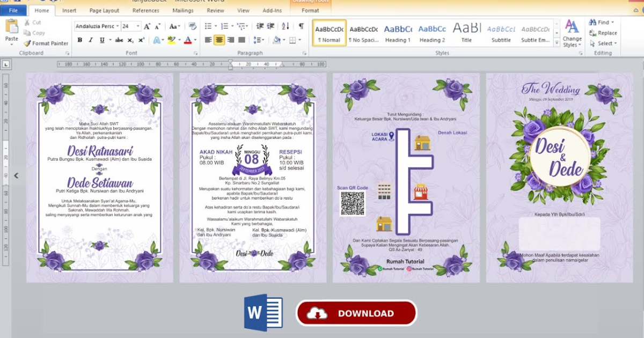Decrease the paragraph indent
This screenshot has height=338, width=644.
pos(260,26)
